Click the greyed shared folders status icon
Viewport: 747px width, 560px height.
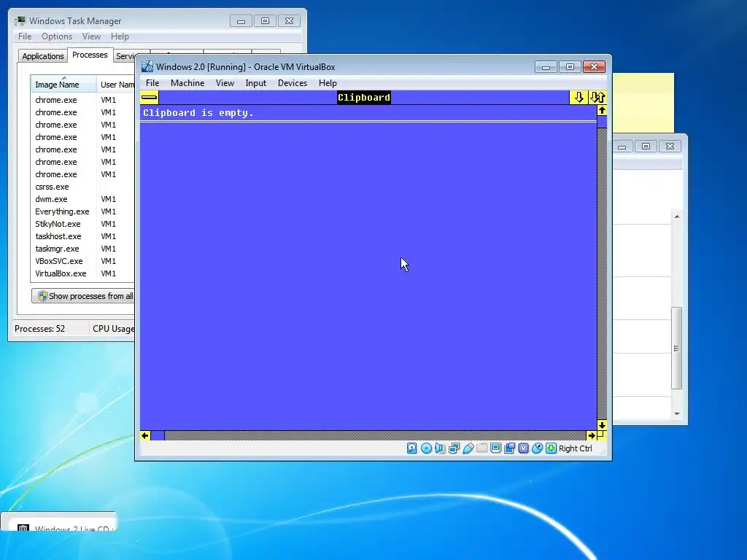click(482, 448)
